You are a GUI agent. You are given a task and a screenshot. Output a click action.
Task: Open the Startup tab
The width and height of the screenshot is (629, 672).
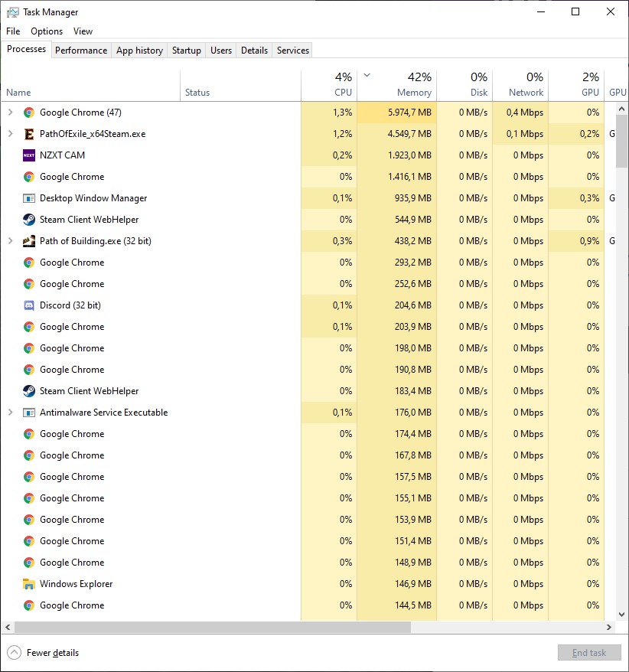[187, 51]
